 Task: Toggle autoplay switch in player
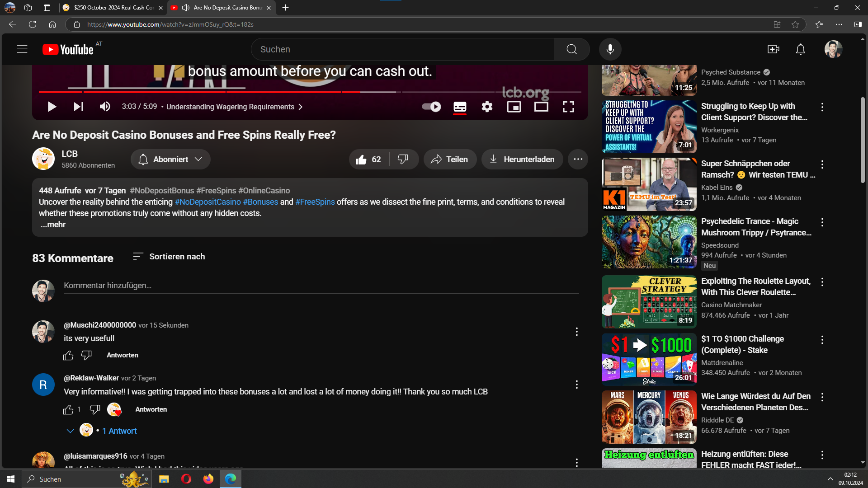click(x=431, y=107)
